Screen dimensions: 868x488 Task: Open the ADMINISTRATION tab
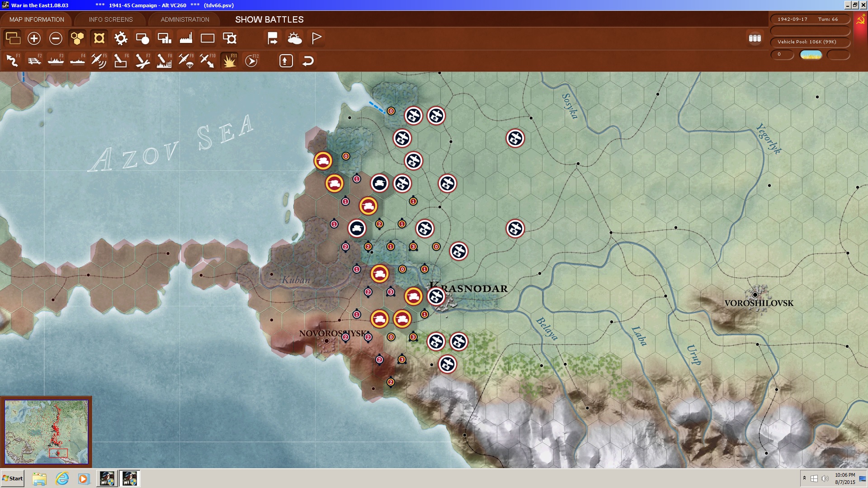point(185,19)
